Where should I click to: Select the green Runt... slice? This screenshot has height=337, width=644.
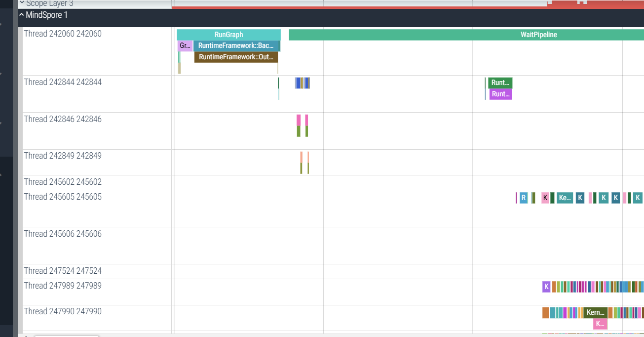(x=500, y=83)
